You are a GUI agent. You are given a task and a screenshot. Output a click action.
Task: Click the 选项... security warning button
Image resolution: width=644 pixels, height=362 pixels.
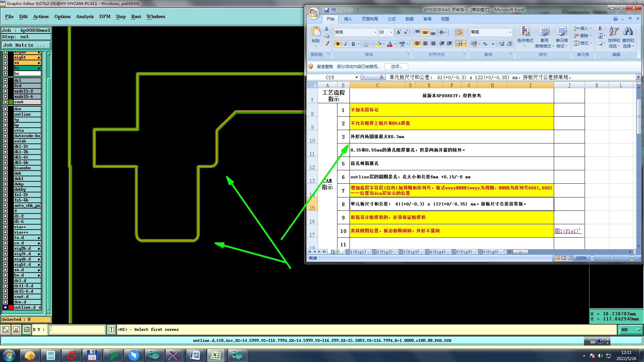(396, 66)
